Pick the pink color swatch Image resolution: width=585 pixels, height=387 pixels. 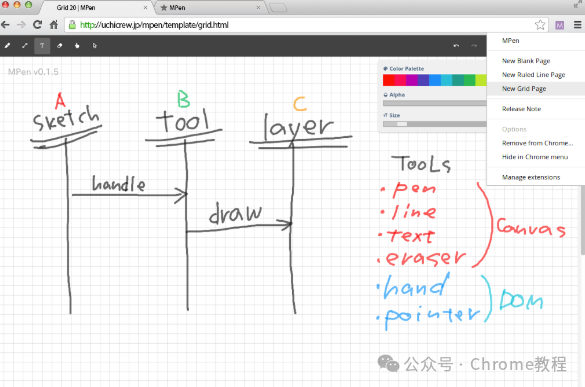point(400,80)
